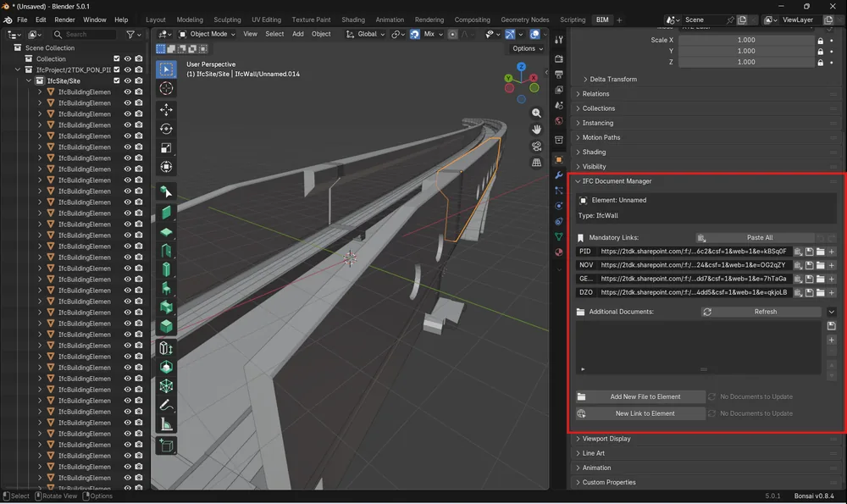The image size is (847, 504).
Task: Open the Render properties tab icon
Action: coord(559,58)
